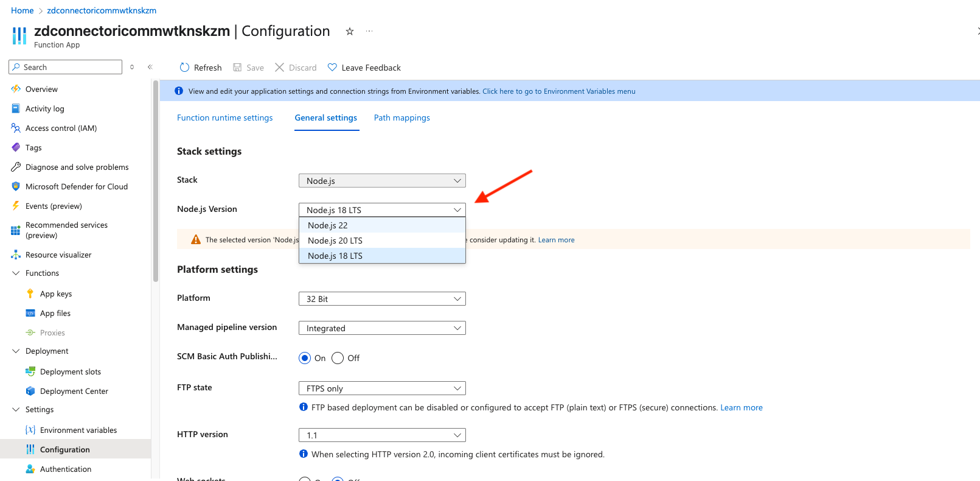Screen dimensions: 980x481
Task: Click the Events (preview) lightning bolt icon
Action: [x=16, y=206]
